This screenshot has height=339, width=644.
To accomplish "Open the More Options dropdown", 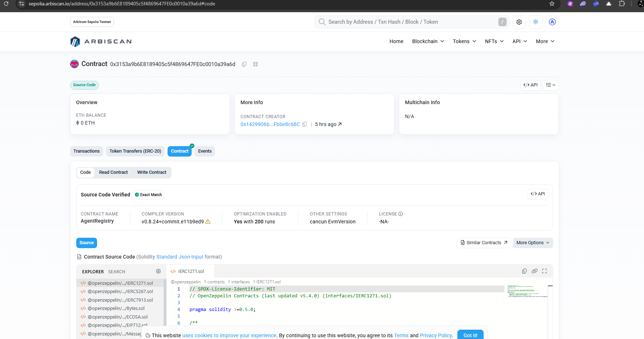I will click(x=533, y=243).
